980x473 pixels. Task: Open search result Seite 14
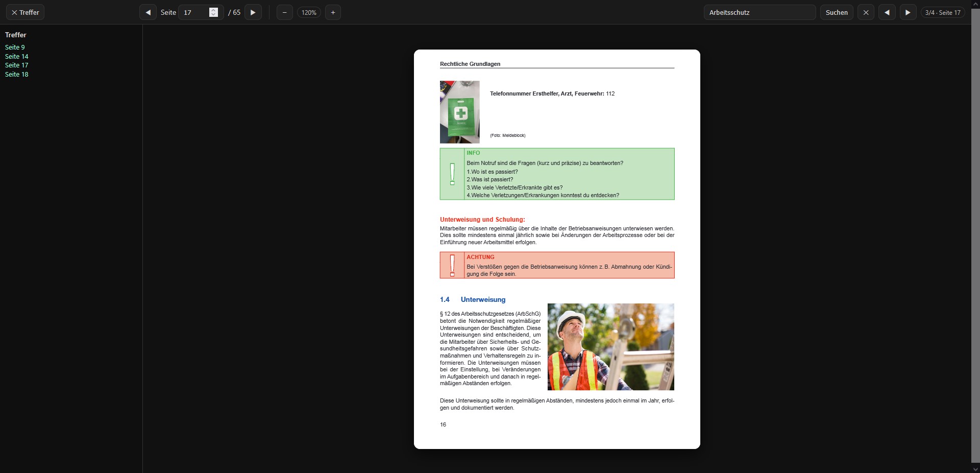[16, 56]
